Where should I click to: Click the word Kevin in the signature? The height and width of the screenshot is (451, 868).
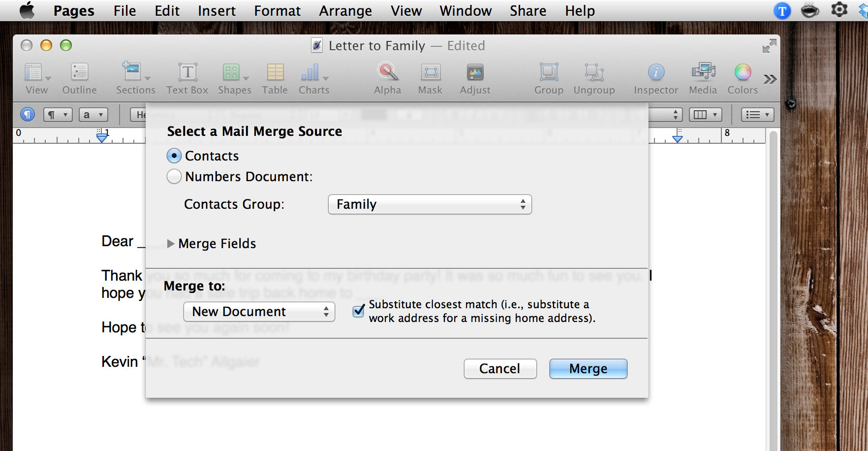[x=120, y=361]
